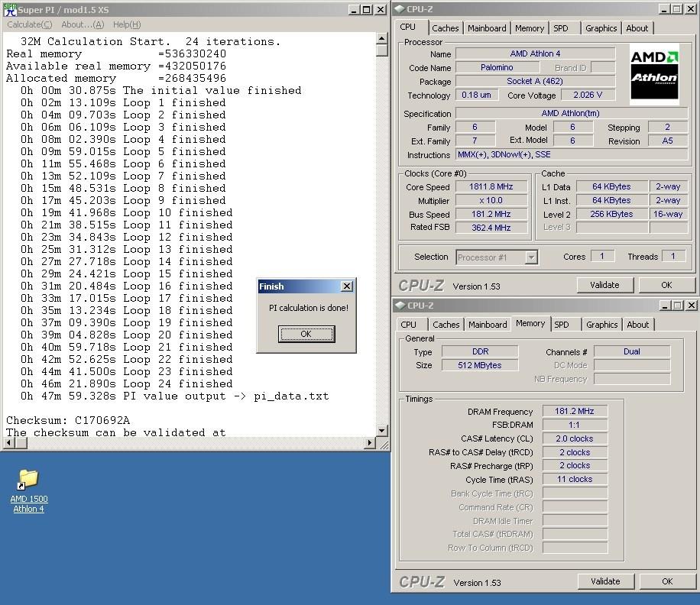
Task: Click the Package field Socket A (462)
Action: 535,81
